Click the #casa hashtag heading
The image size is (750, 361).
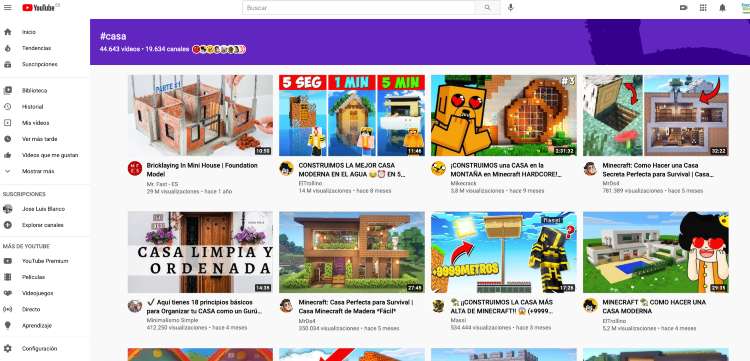(113, 36)
